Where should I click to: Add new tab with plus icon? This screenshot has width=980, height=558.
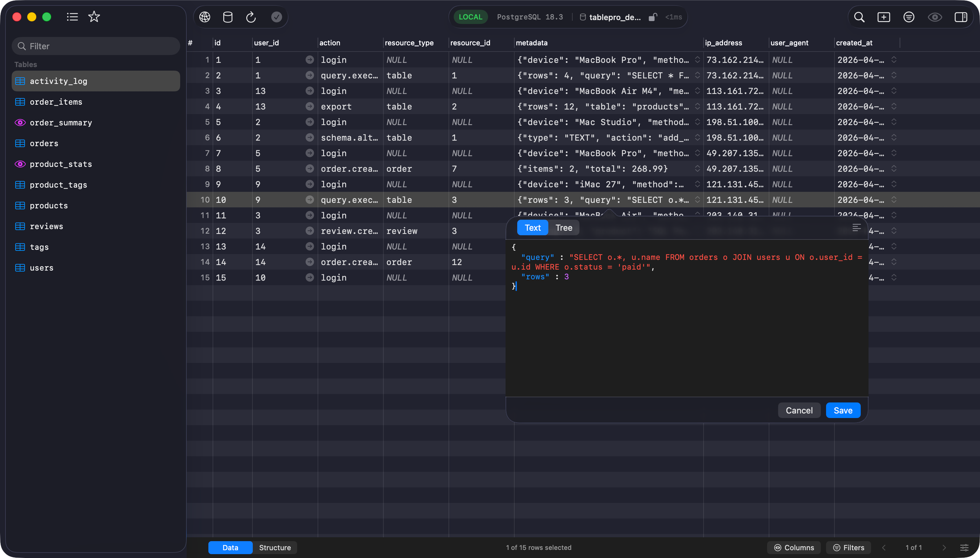pyautogui.click(x=883, y=17)
